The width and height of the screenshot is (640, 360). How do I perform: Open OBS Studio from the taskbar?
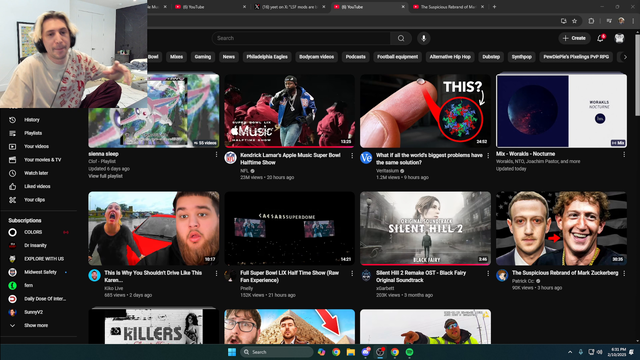pos(380,352)
